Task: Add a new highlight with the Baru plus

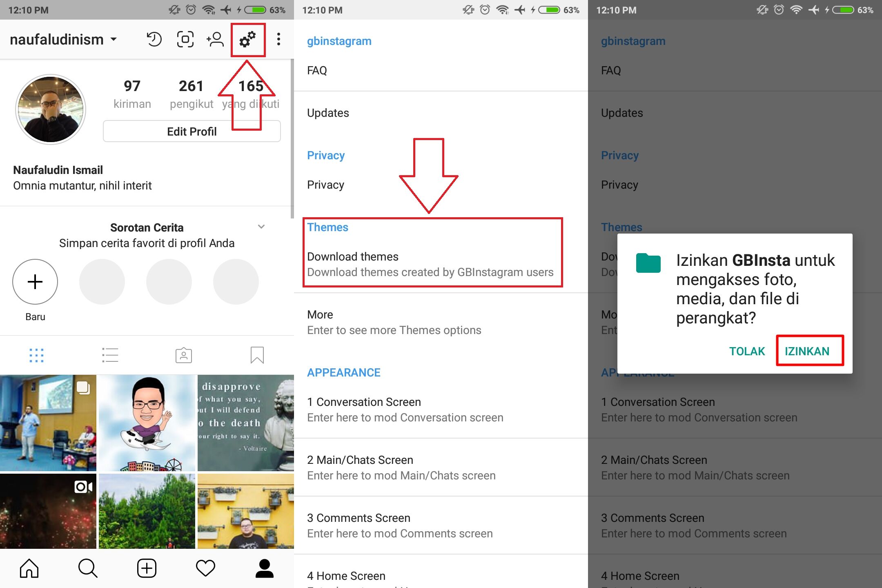Action: click(35, 282)
